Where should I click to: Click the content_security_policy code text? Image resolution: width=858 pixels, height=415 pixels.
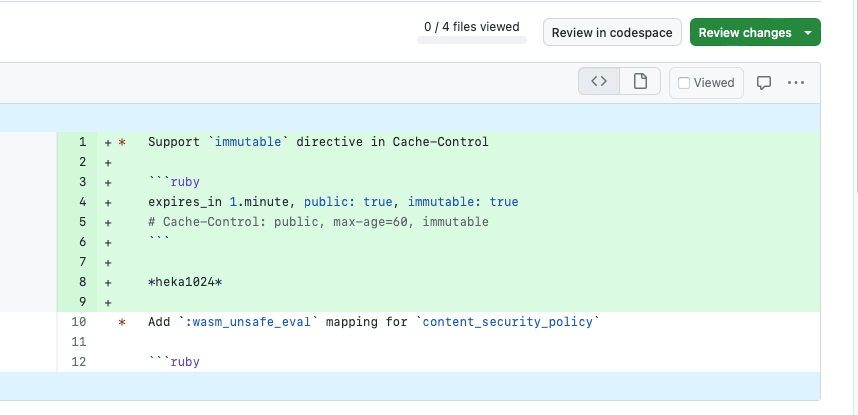[507, 322]
